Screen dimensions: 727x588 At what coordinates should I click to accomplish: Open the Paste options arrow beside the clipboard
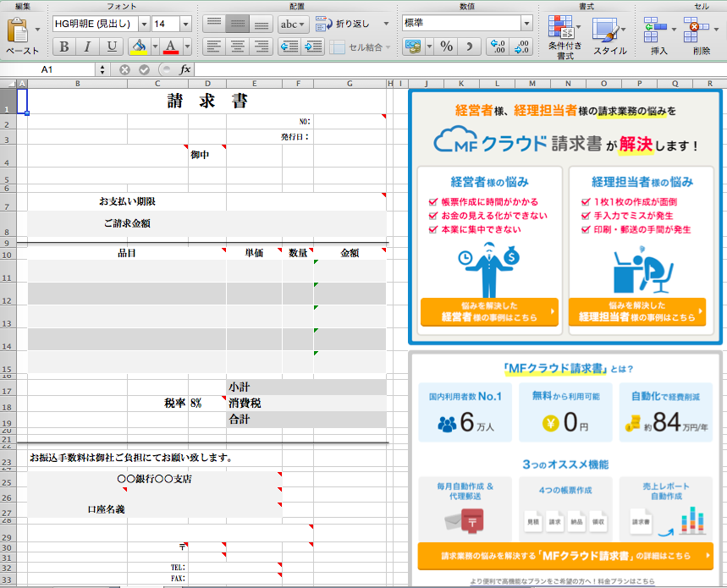(37, 30)
